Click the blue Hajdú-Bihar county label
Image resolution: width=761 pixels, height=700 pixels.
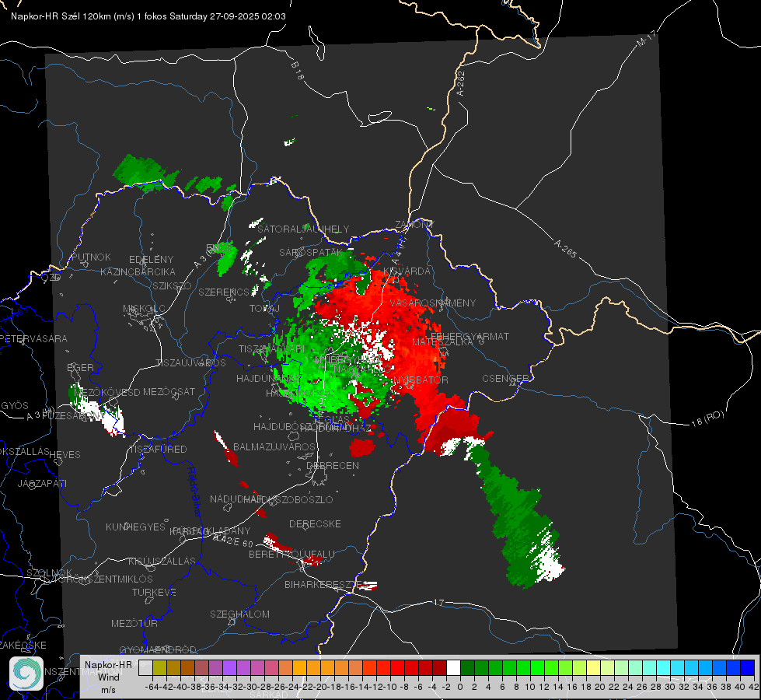pyautogui.click(x=194, y=491)
